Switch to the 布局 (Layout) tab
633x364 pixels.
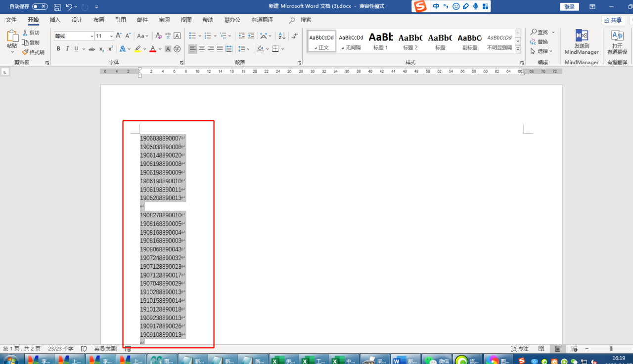coord(98,20)
